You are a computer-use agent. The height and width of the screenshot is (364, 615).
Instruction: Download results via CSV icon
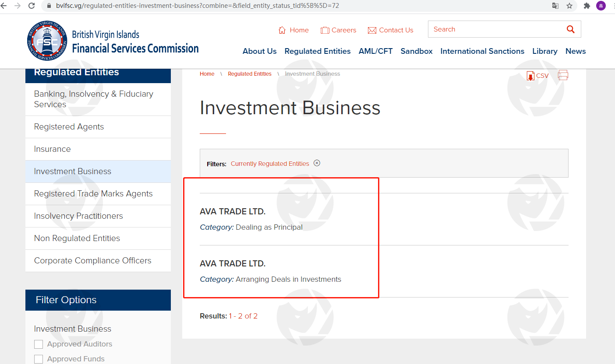(x=537, y=76)
